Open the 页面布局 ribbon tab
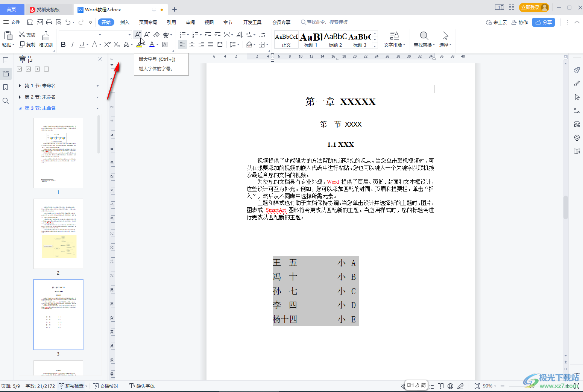 148,22
